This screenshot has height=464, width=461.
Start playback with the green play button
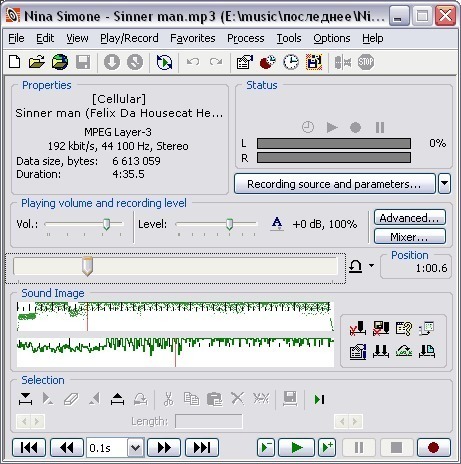(296, 447)
